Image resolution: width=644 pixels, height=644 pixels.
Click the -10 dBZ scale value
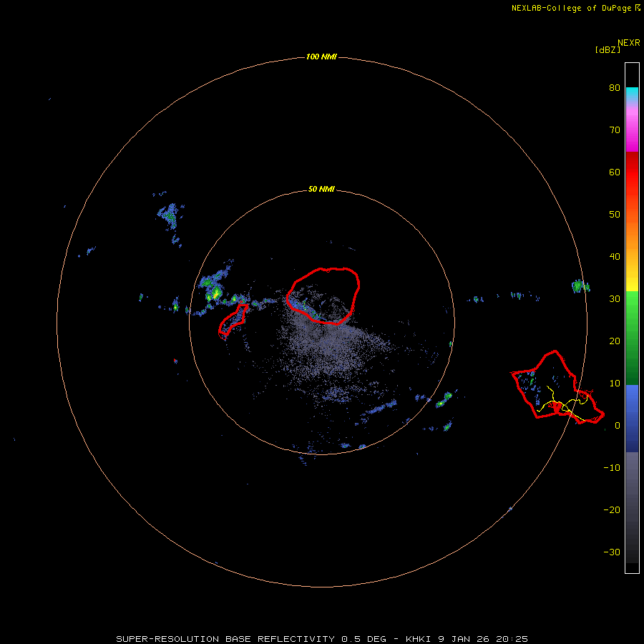click(x=612, y=468)
